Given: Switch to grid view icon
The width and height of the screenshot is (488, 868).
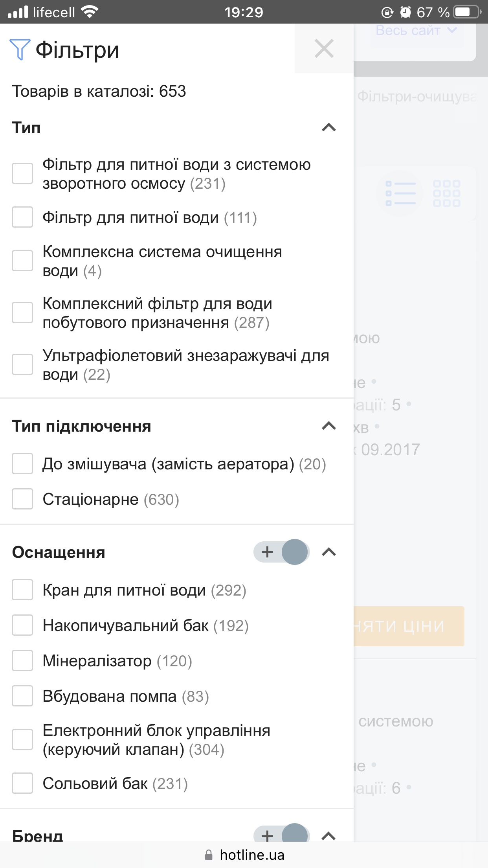Looking at the screenshot, I should (446, 193).
